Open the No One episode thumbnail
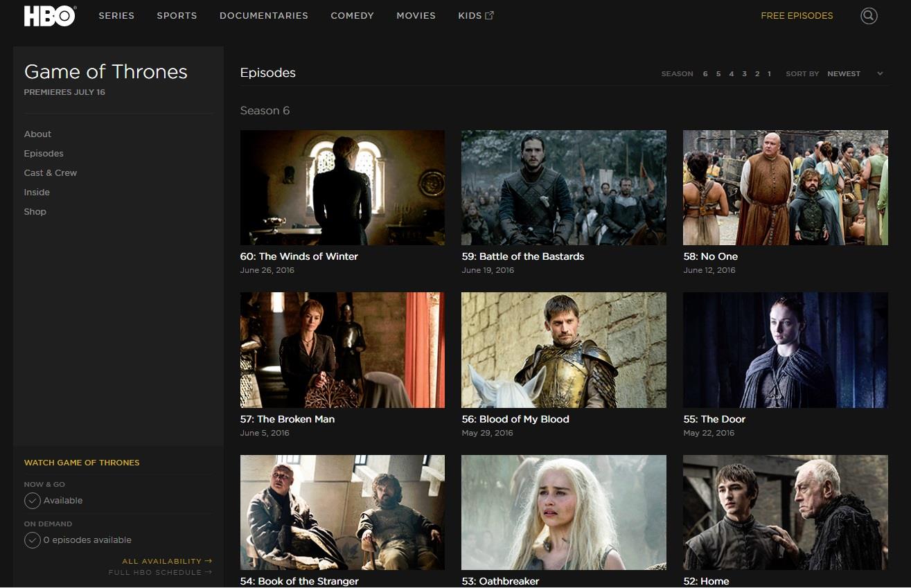 (786, 187)
